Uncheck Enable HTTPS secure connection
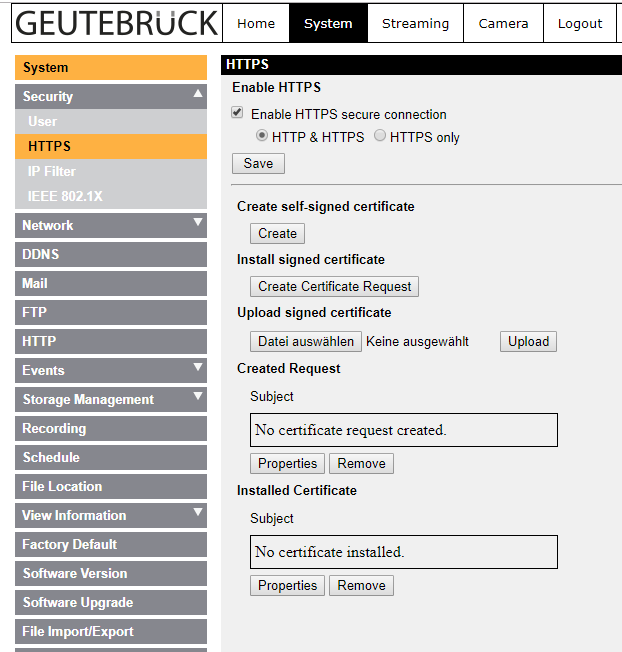 (237, 114)
